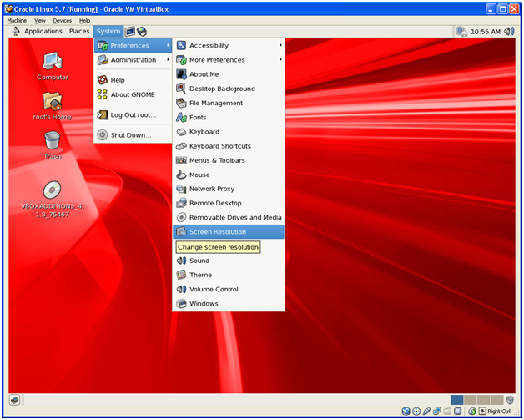The height and width of the screenshot is (420, 524).
Task: Expand the Accessibility submenu
Action: pyautogui.click(x=229, y=45)
